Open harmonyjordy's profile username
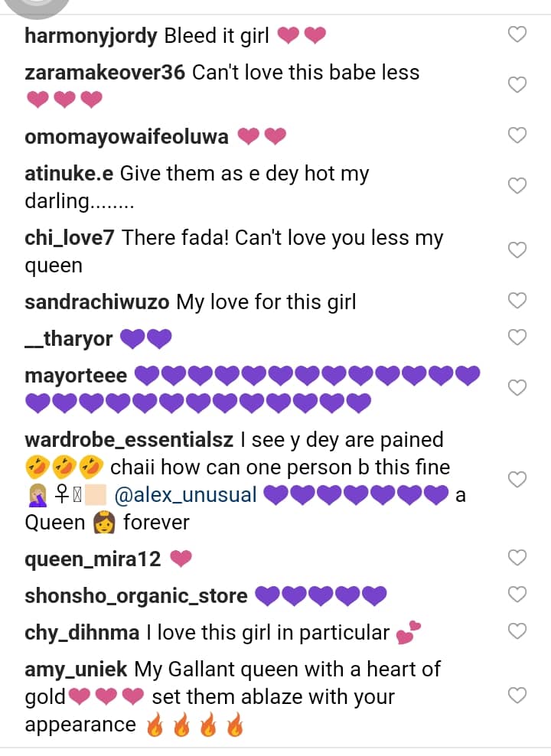551x756 pixels. [x=90, y=35]
